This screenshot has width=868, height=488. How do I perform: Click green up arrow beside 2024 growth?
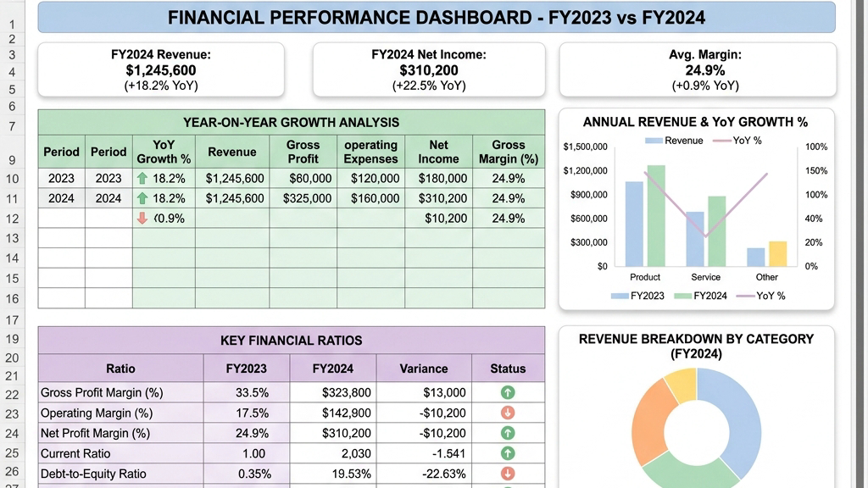pos(142,198)
